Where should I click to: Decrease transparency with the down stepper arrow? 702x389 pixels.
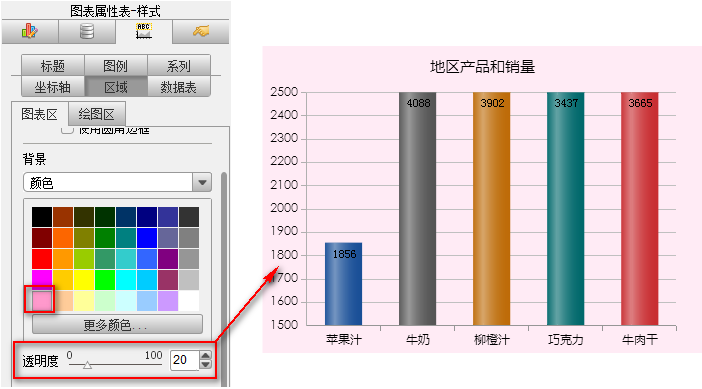205,364
